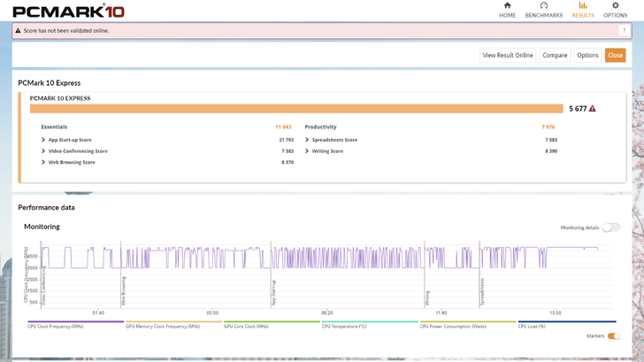Select the Results bar chart icon
This screenshot has width=644, height=362.
click(x=582, y=5)
